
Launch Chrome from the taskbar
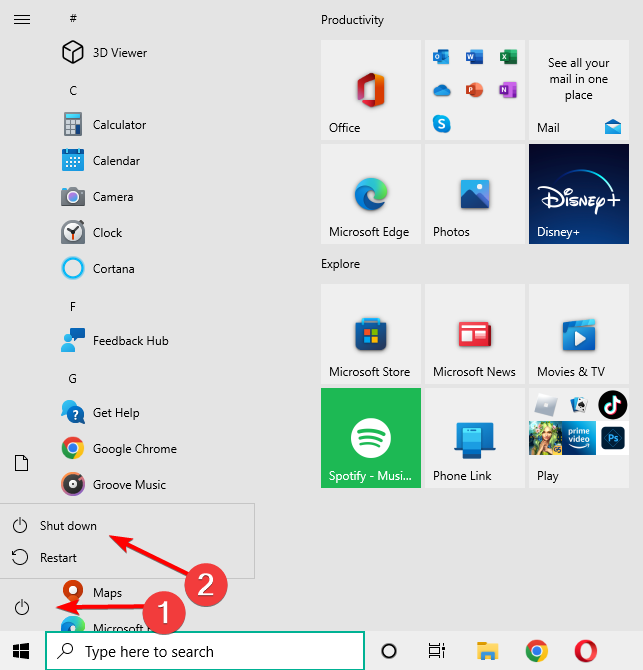537,651
